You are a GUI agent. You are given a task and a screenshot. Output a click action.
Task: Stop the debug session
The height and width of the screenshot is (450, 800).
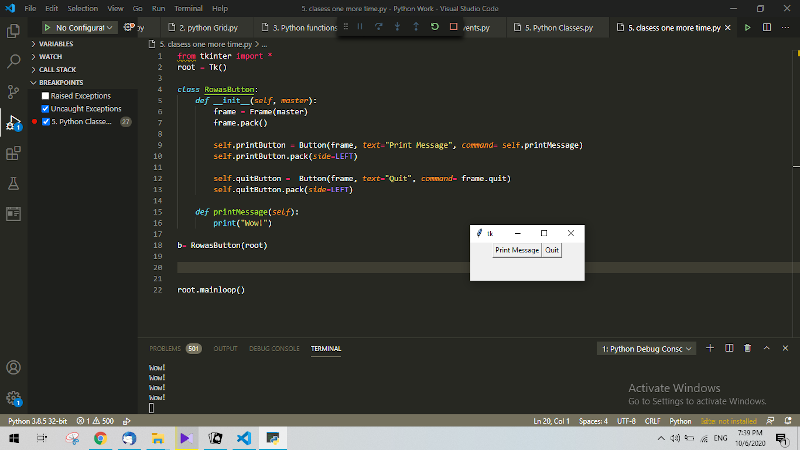click(x=454, y=27)
